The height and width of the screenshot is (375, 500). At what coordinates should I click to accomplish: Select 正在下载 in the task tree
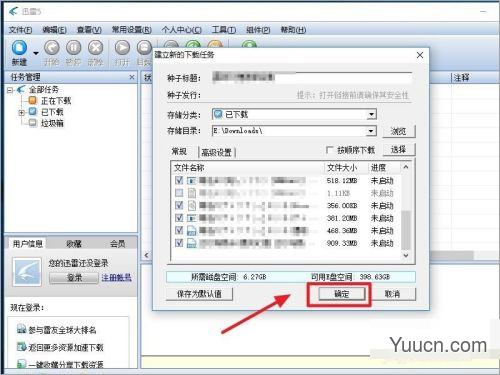pos(56,101)
